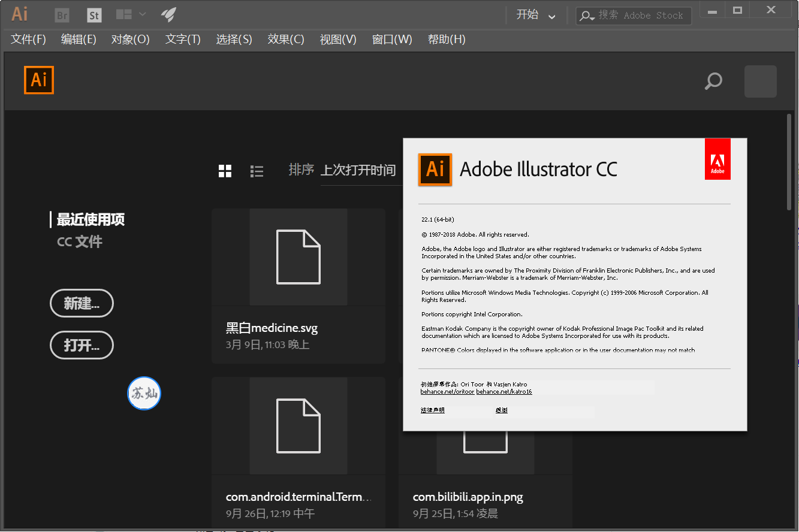This screenshot has width=799, height=532.
Task: Open the 帮助(H) menu
Action: (x=447, y=40)
